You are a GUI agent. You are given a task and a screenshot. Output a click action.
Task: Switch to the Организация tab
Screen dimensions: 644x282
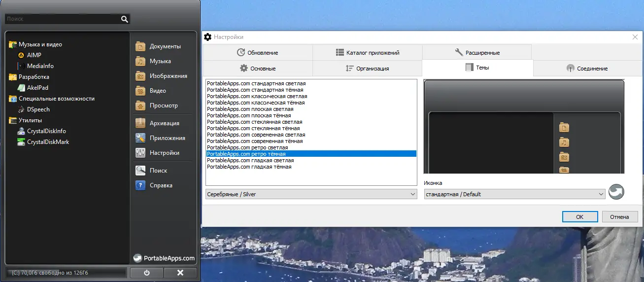pyautogui.click(x=367, y=68)
